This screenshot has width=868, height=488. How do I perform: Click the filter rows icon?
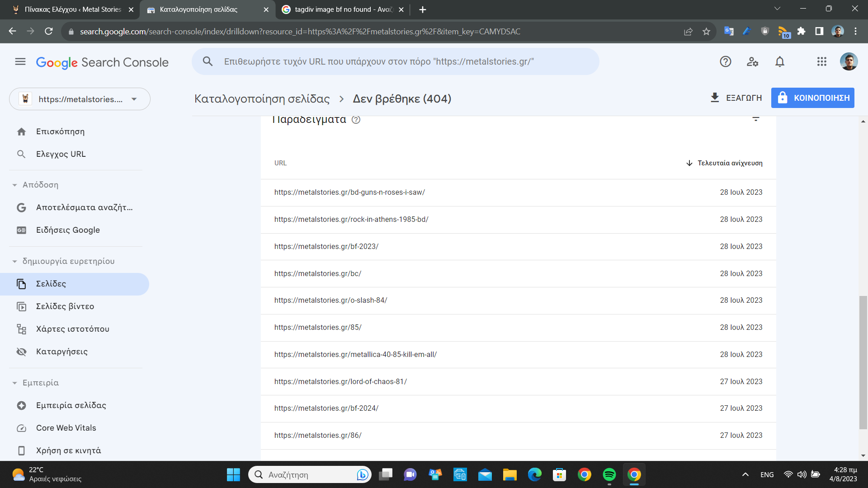click(756, 119)
